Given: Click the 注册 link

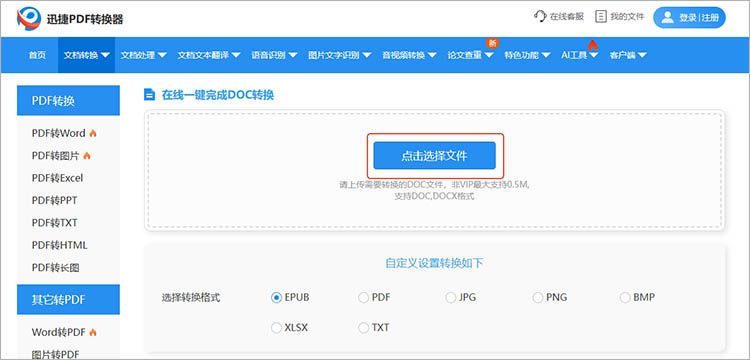Looking at the screenshot, I should pos(710,18).
